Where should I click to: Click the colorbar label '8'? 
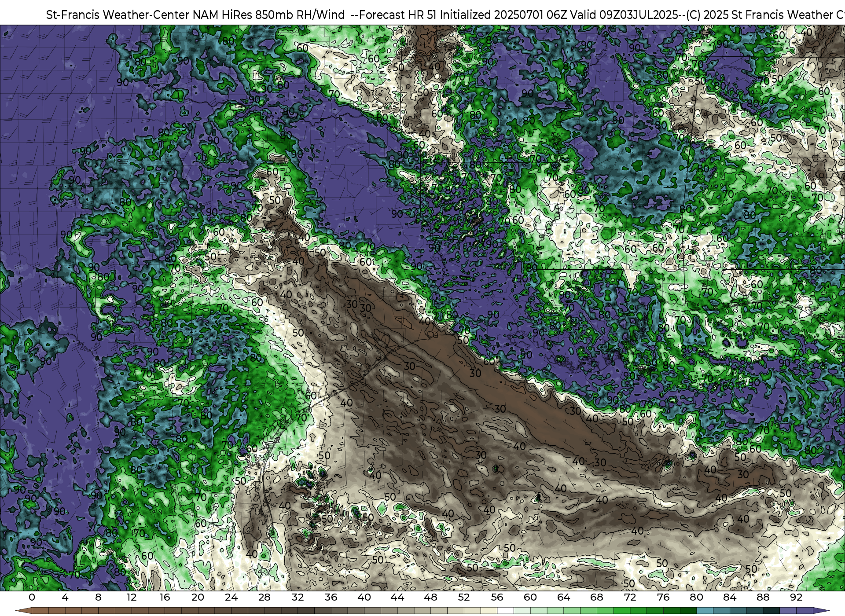[98, 597]
